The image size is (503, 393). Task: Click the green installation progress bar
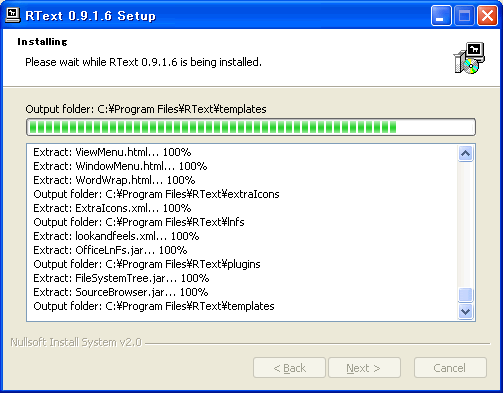tap(251, 127)
